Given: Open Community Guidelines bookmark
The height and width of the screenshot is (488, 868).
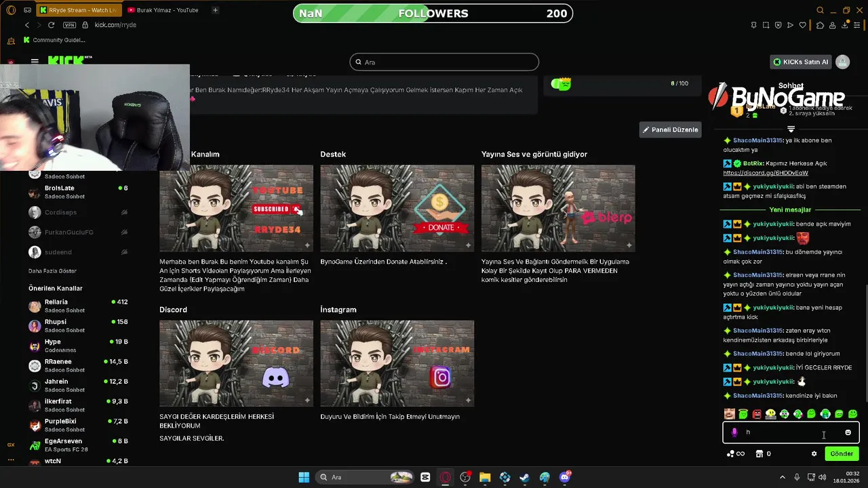Looking at the screenshot, I should click(54, 40).
